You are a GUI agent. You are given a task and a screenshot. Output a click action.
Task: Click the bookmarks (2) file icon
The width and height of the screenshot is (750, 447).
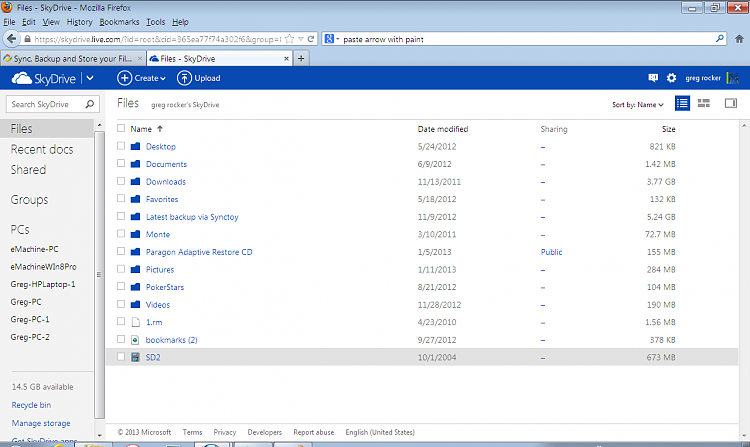pyautogui.click(x=135, y=340)
